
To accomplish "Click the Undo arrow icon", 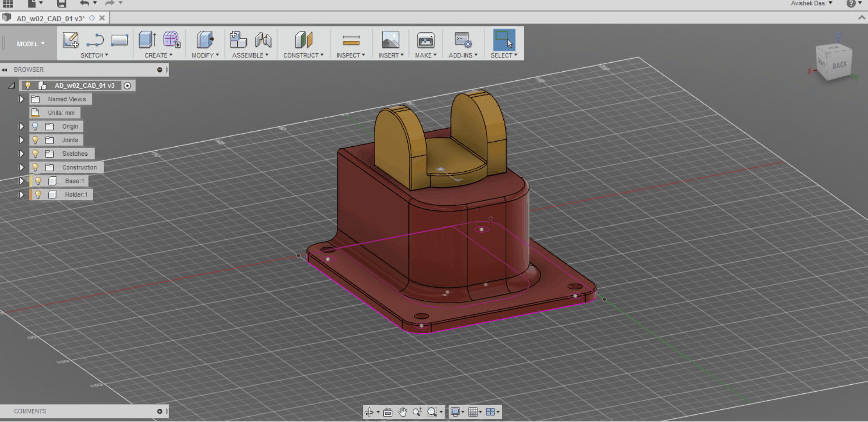I will (x=84, y=3).
